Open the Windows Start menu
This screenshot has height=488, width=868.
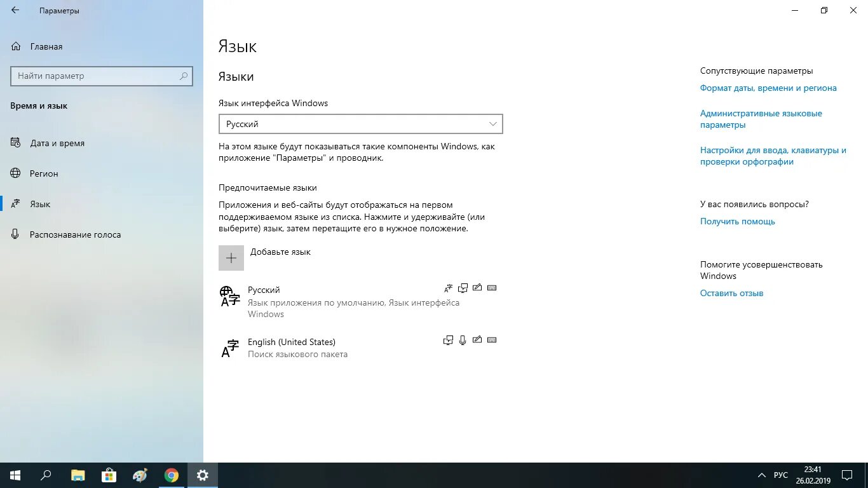pos(15,475)
